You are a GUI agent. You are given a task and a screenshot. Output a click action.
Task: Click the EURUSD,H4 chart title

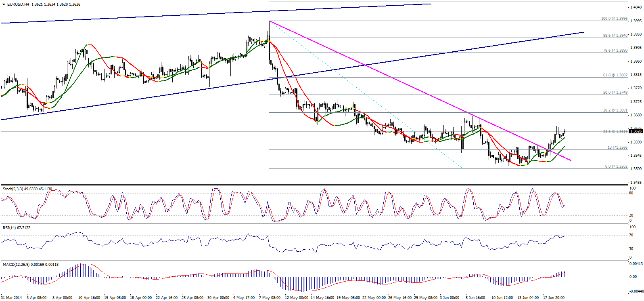[18, 4]
